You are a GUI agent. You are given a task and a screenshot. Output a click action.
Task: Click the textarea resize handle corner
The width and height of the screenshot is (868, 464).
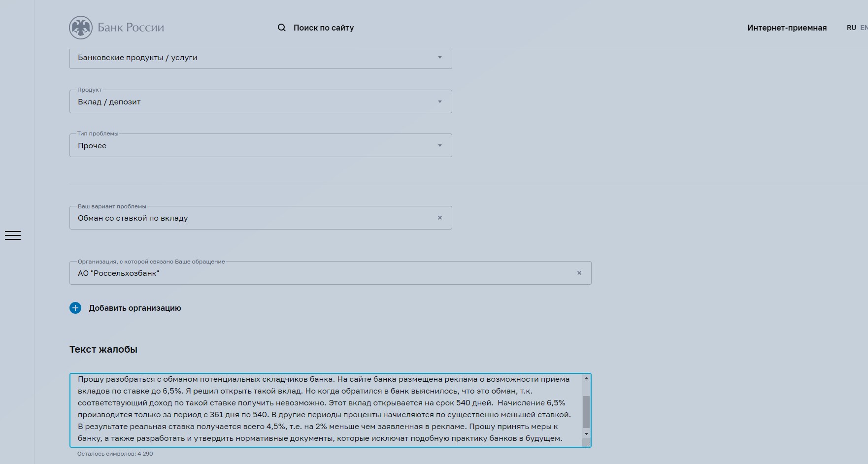pyautogui.click(x=587, y=443)
